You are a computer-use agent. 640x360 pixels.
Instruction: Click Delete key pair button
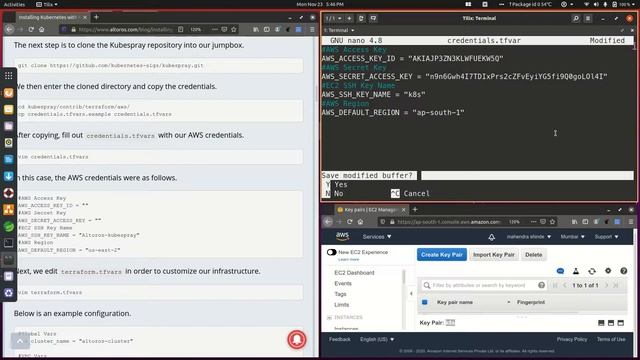pyautogui.click(x=533, y=255)
